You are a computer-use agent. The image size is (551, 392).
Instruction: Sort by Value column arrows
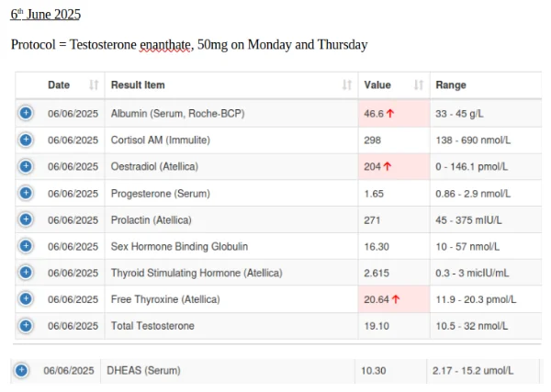coord(419,85)
